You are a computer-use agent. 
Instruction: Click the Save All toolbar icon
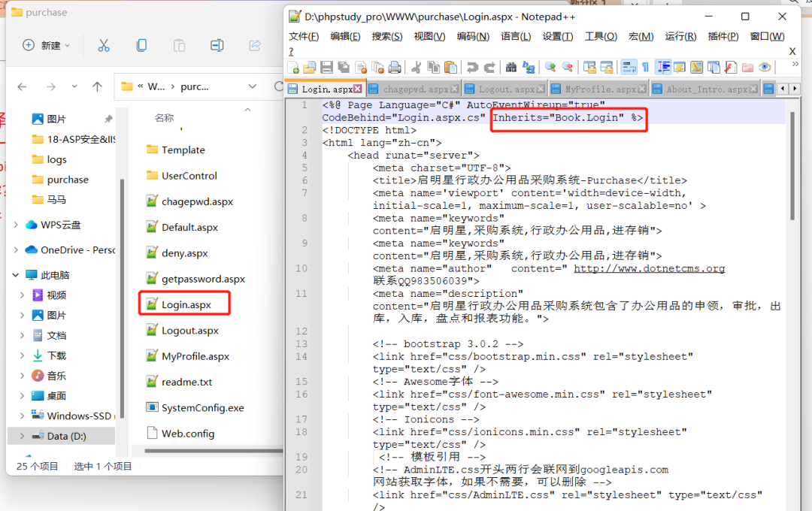point(344,68)
